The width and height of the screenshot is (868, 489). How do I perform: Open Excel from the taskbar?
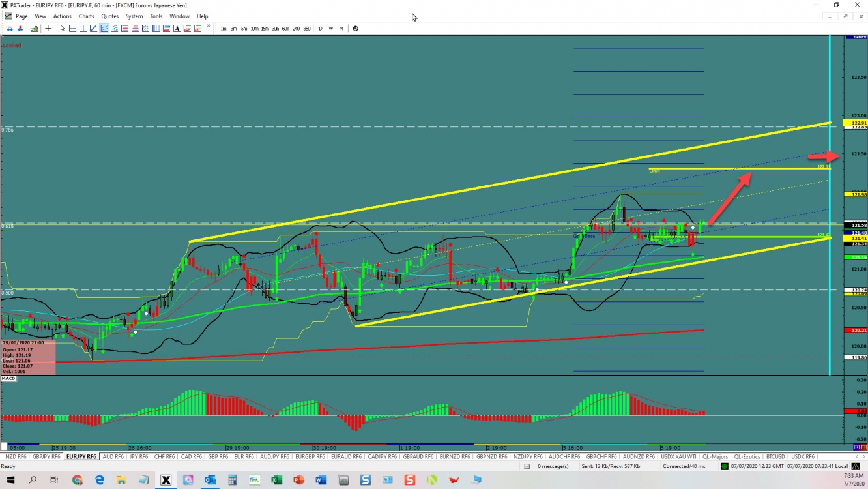276,480
